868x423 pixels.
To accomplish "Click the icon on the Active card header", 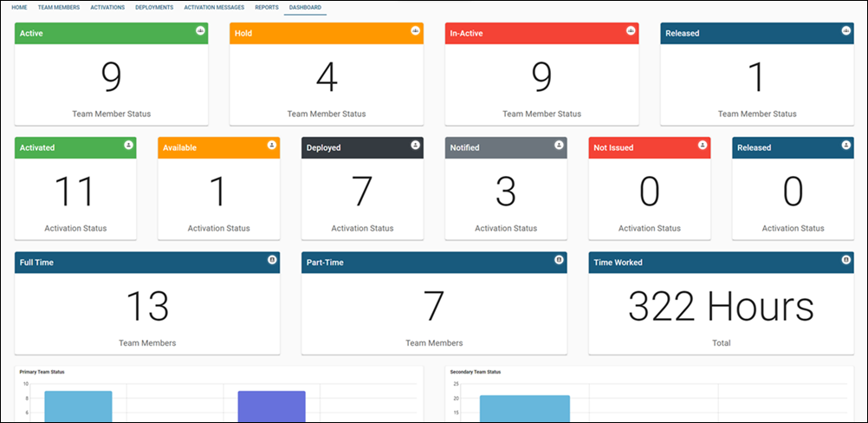I will (x=200, y=30).
